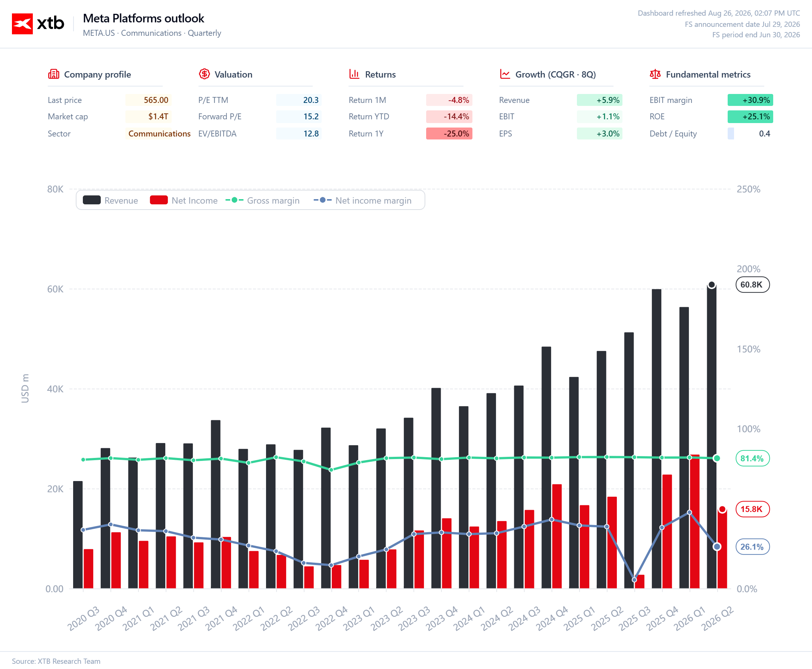Click the Return 1M value -4.8%
The image size is (812, 669).
pyautogui.click(x=449, y=100)
